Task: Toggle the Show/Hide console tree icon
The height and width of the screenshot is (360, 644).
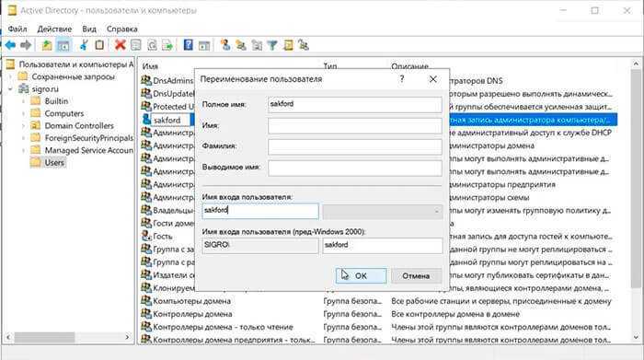Action: tap(63, 45)
